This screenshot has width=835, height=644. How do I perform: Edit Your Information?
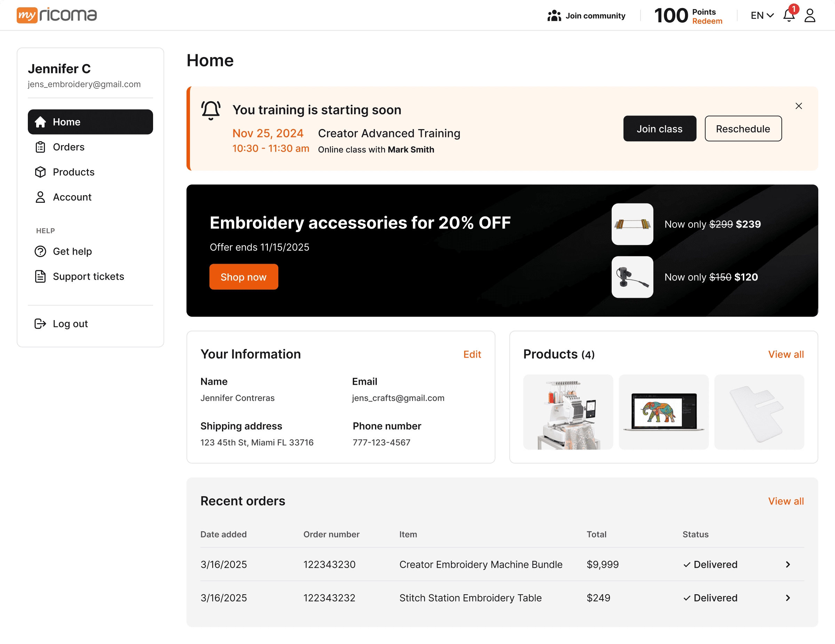pos(472,354)
